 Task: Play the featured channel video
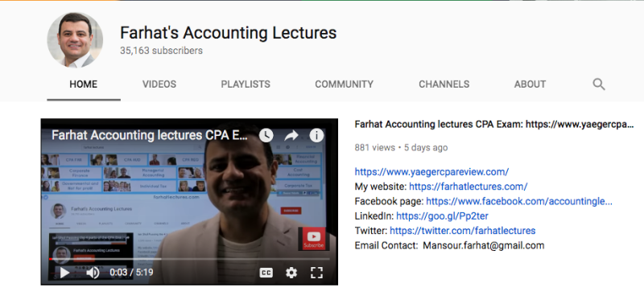pyautogui.click(x=64, y=273)
